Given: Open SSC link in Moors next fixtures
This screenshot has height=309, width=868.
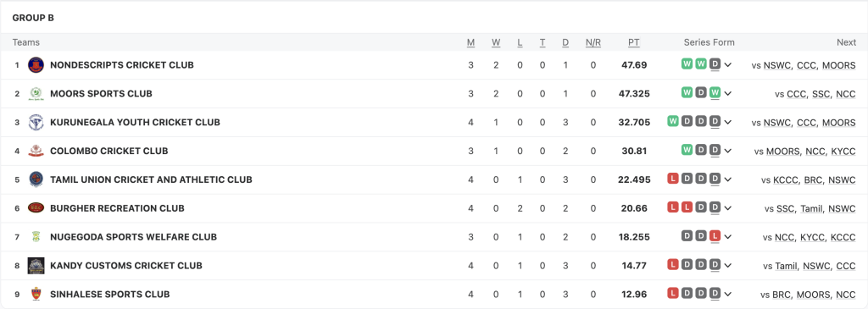Looking at the screenshot, I should [x=821, y=94].
